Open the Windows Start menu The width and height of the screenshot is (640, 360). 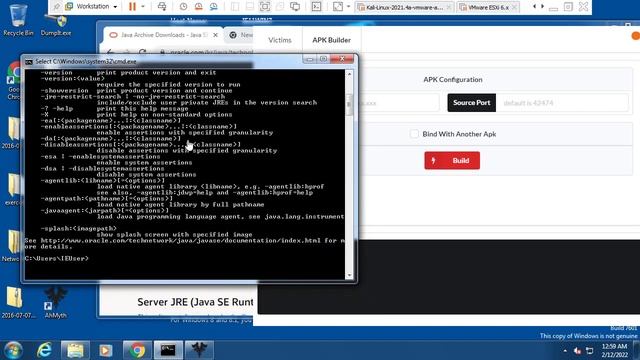13,350
